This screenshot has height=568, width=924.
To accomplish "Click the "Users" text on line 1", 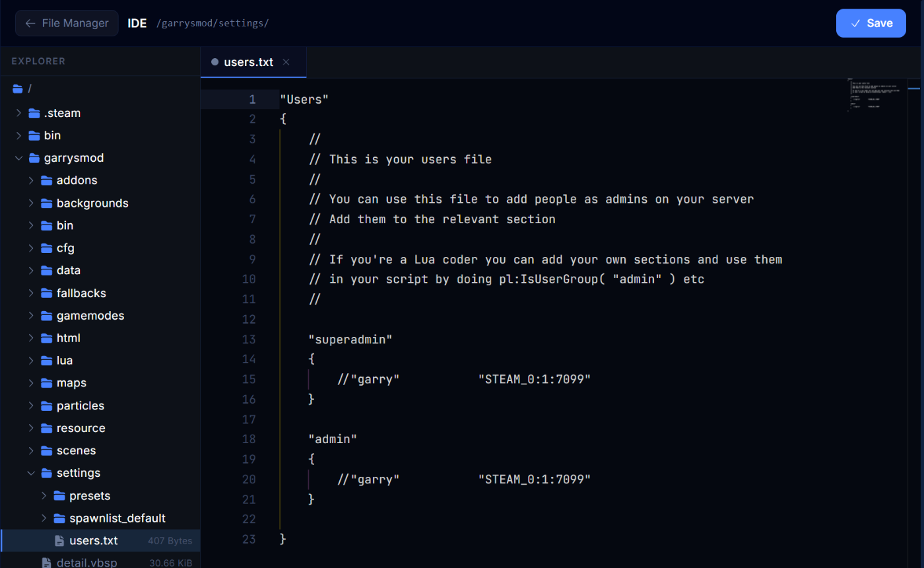I will pos(304,100).
